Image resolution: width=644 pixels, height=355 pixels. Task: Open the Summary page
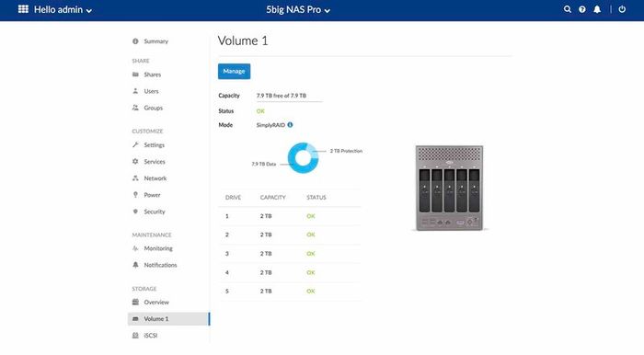(155, 41)
